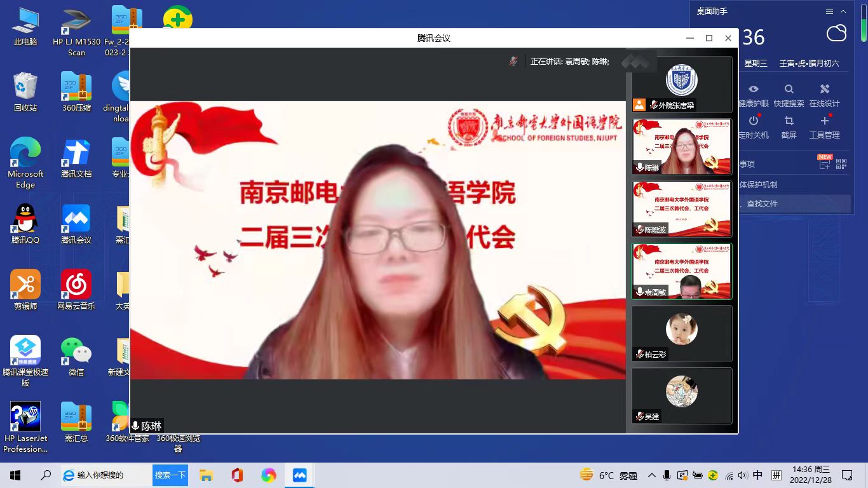Click the 快捷搜索 magnifier icon

pos(789,90)
